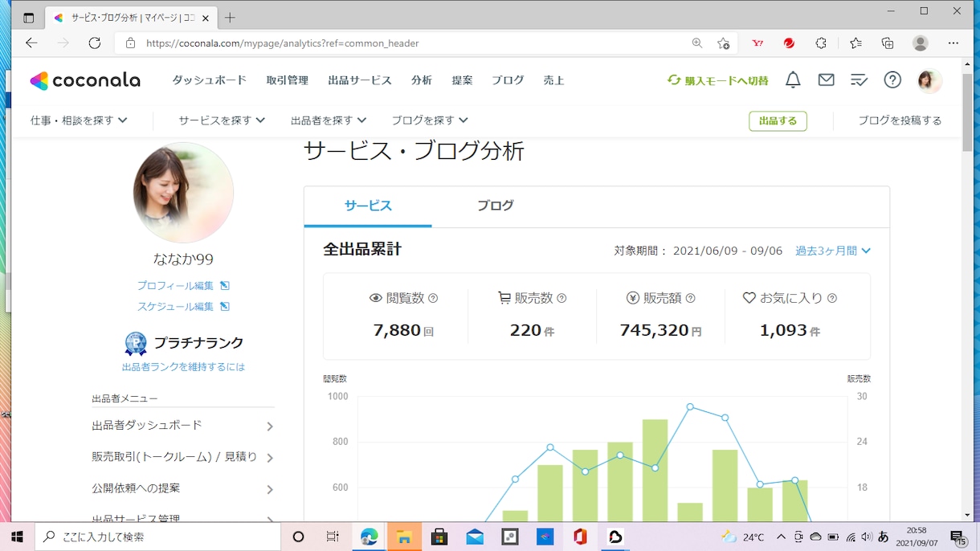Click the browser back arrow
980x551 pixels.
click(x=31, y=43)
